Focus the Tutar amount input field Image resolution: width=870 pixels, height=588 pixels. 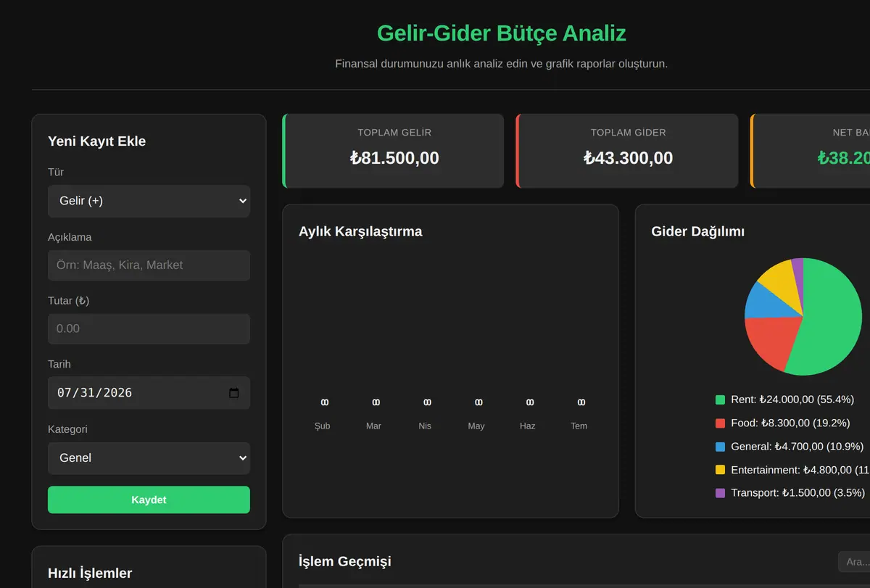tap(149, 328)
